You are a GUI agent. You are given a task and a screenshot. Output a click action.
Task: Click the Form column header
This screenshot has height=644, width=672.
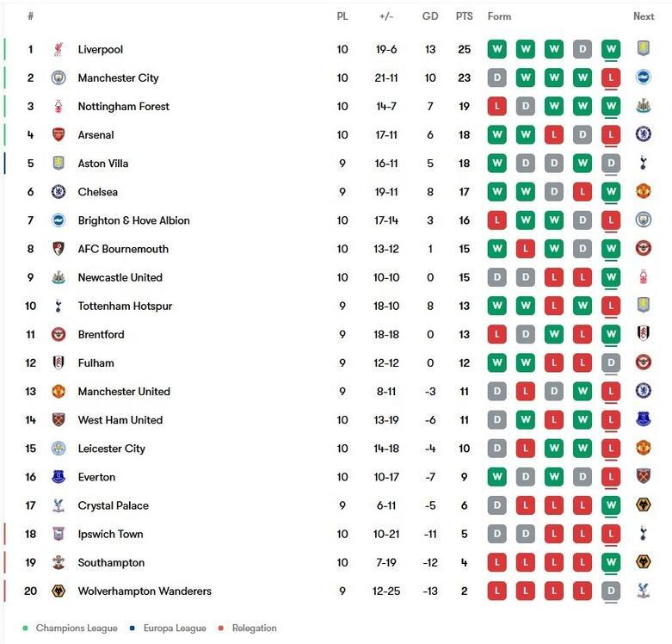pyautogui.click(x=499, y=16)
